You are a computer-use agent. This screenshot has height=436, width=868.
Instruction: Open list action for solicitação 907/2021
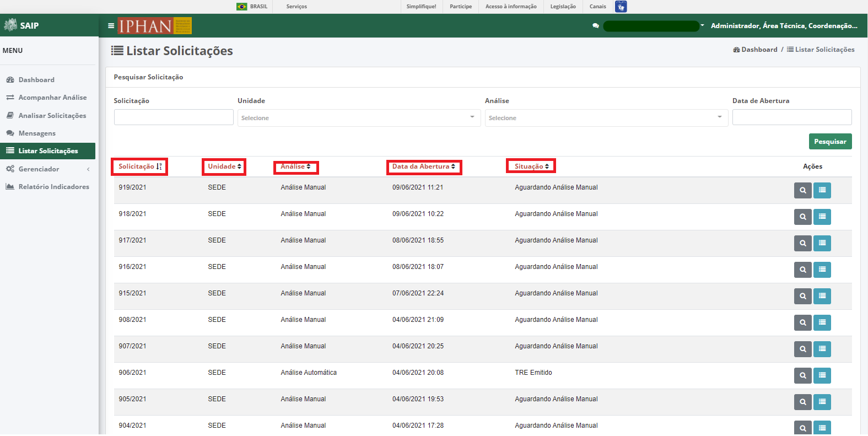click(x=822, y=349)
